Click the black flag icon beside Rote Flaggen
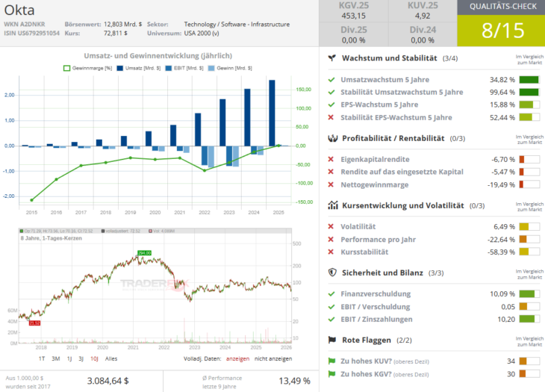Screen dimensions: 545x392 (x=332, y=340)
